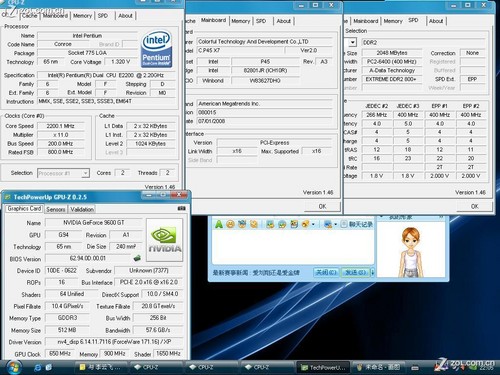Click the Level 2 cache value 1024 KBytes

click(150, 144)
